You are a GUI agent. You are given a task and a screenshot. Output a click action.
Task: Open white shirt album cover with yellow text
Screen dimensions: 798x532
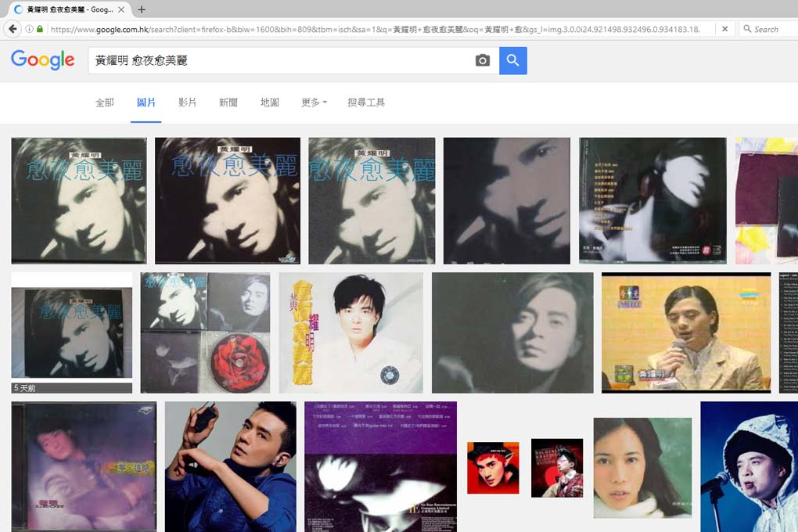tap(350, 332)
